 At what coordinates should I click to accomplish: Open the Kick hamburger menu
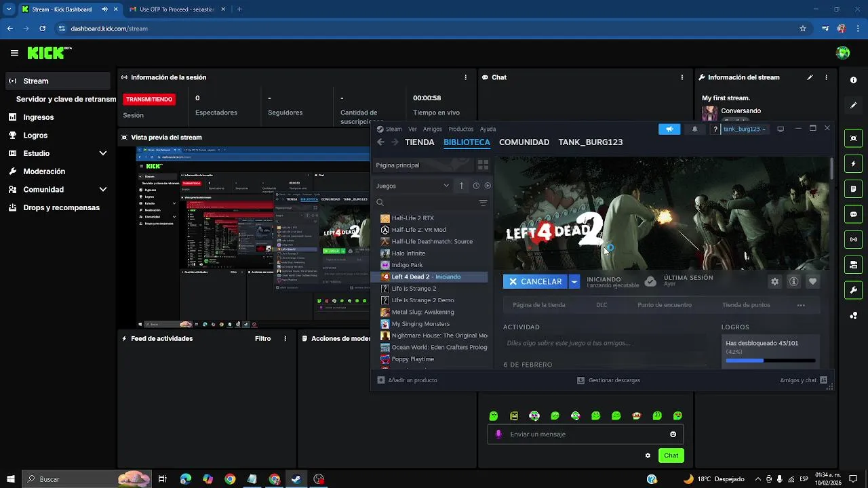click(x=14, y=53)
